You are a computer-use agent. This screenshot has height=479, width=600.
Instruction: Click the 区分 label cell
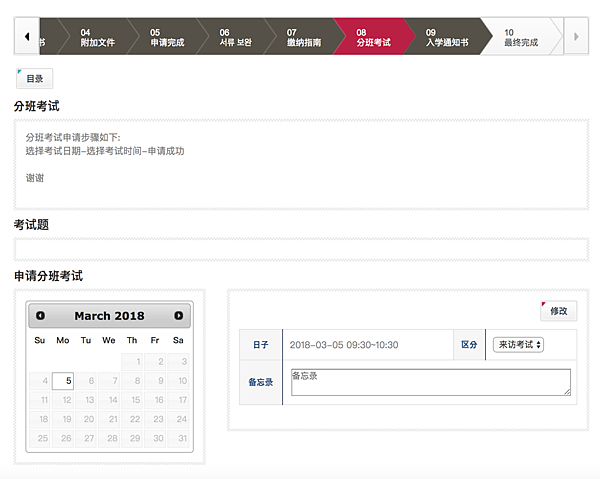click(469, 345)
